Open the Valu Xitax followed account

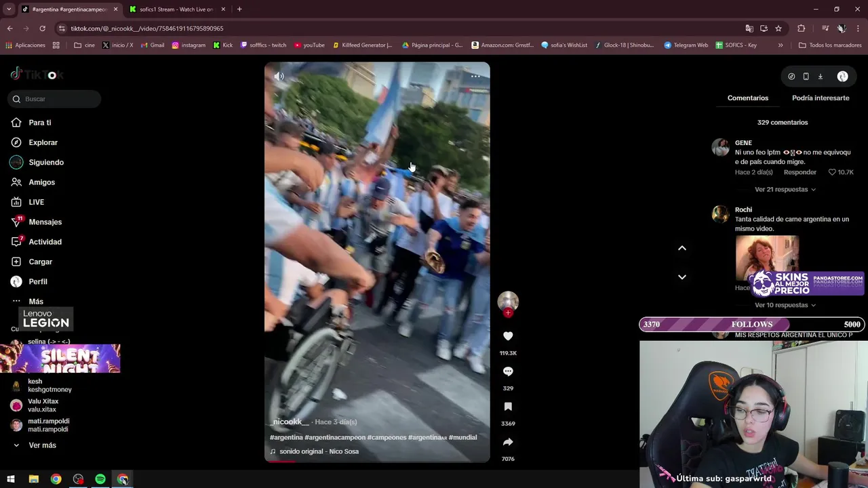[x=42, y=405]
